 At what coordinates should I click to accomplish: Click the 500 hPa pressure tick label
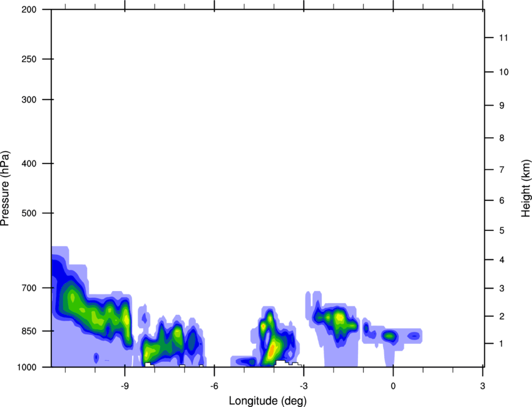pos(29,214)
